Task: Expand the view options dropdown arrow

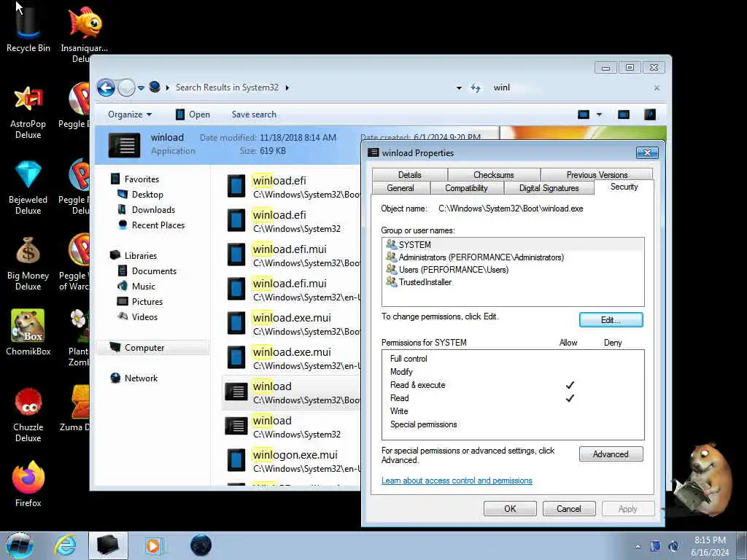Action: click(599, 114)
